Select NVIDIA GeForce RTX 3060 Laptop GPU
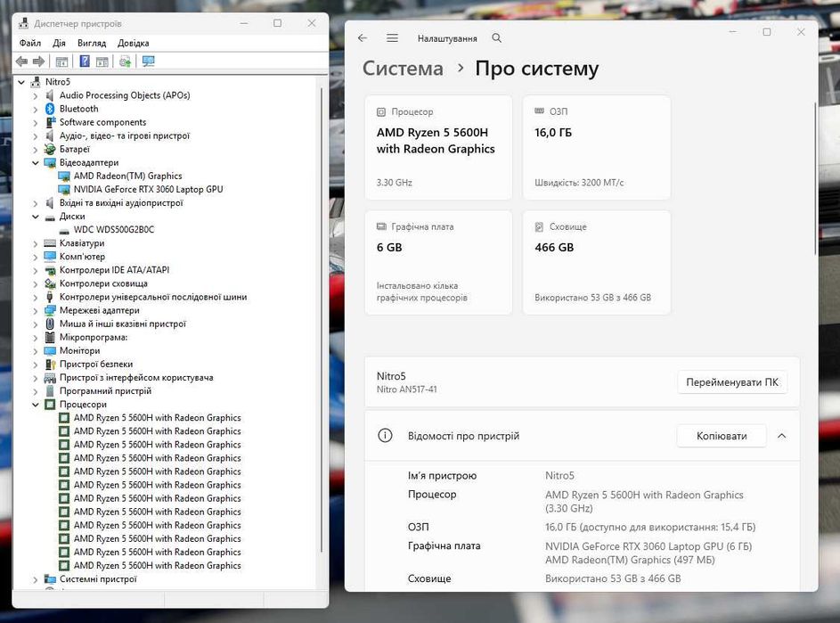 [148, 189]
